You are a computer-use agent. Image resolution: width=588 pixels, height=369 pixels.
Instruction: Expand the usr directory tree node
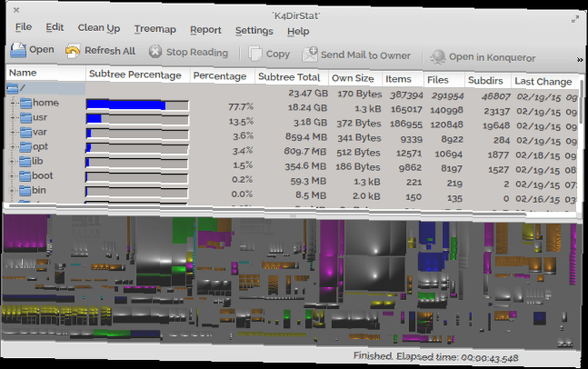tap(13, 118)
